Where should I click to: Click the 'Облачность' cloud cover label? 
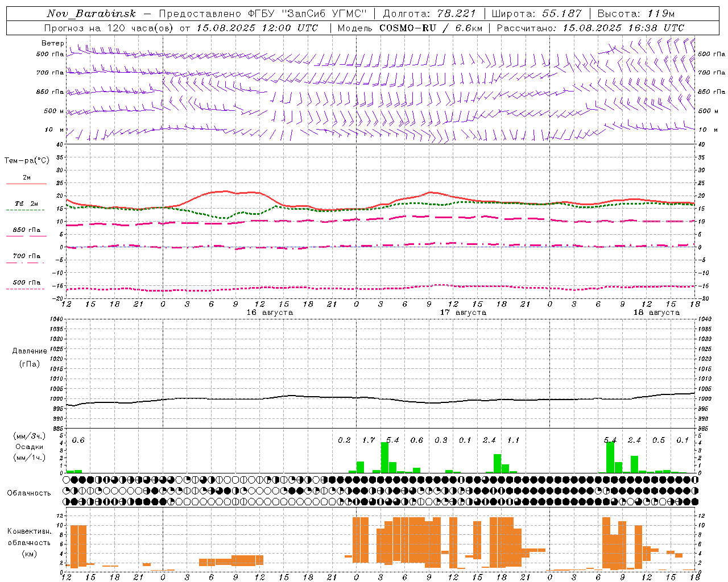pyautogui.click(x=29, y=493)
